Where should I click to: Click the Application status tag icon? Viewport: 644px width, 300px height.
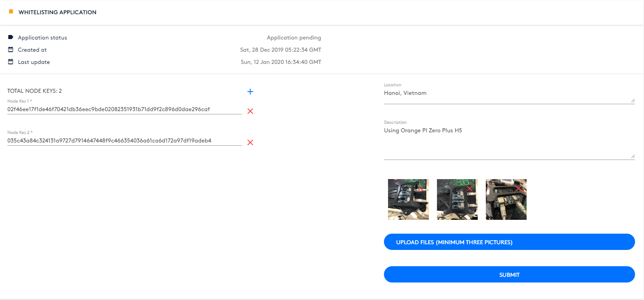coord(11,37)
